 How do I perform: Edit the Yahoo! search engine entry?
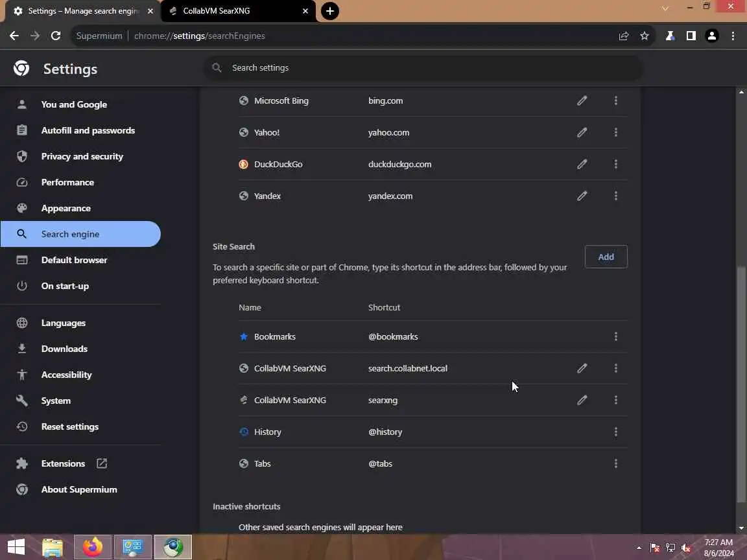click(x=582, y=132)
